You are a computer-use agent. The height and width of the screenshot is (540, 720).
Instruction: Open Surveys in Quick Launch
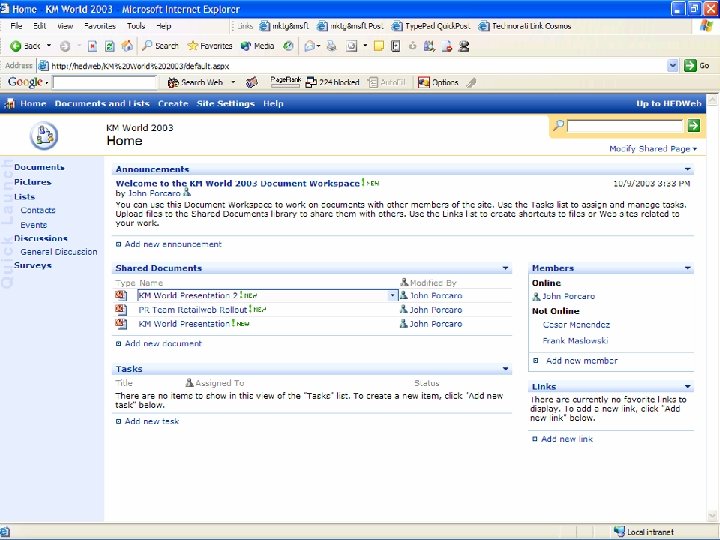point(33,265)
